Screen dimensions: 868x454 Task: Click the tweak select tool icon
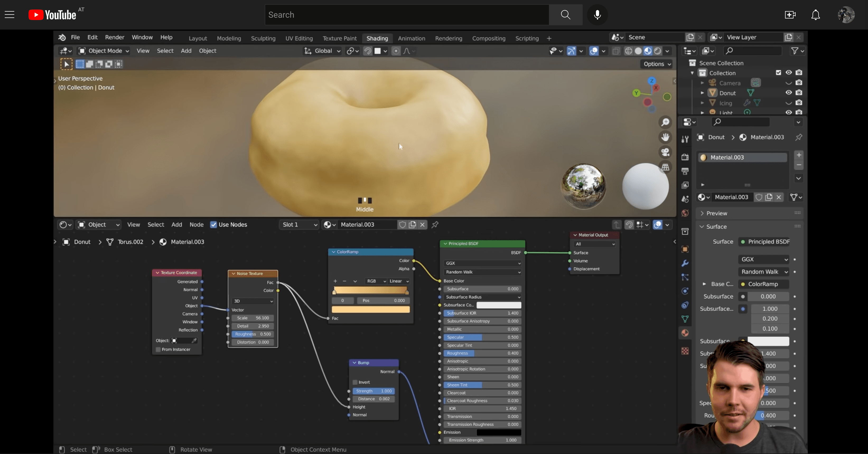(66, 64)
